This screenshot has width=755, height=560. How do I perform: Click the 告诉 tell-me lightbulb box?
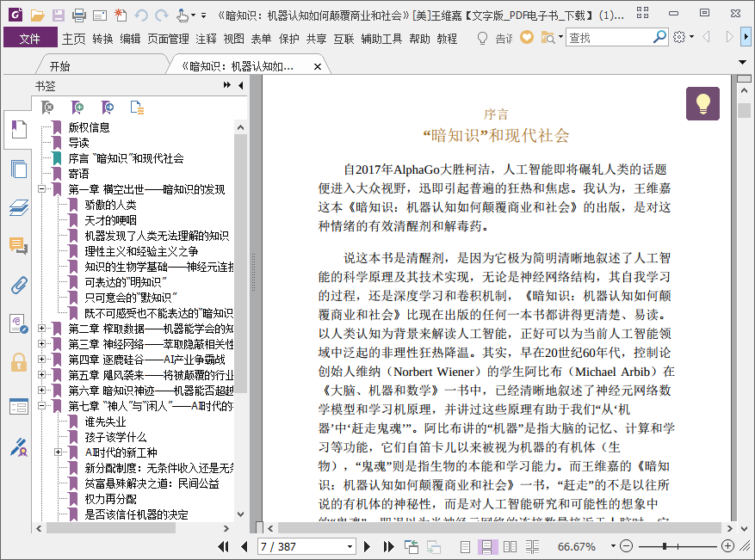[x=494, y=38]
